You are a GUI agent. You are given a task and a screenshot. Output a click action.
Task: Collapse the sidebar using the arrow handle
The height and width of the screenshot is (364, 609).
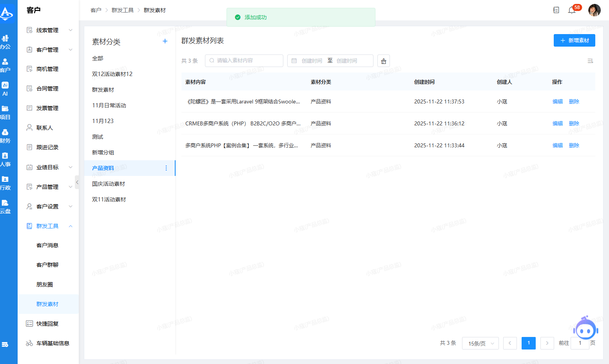[77, 182]
